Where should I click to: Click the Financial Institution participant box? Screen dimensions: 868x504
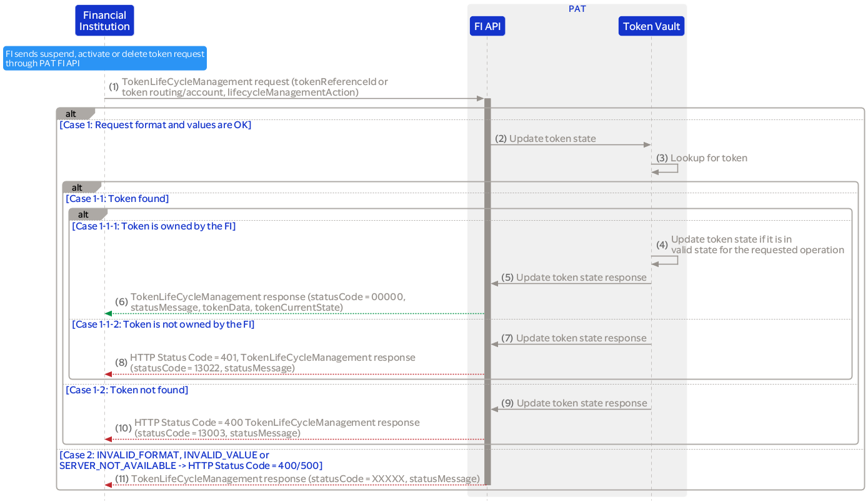click(104, 21)
